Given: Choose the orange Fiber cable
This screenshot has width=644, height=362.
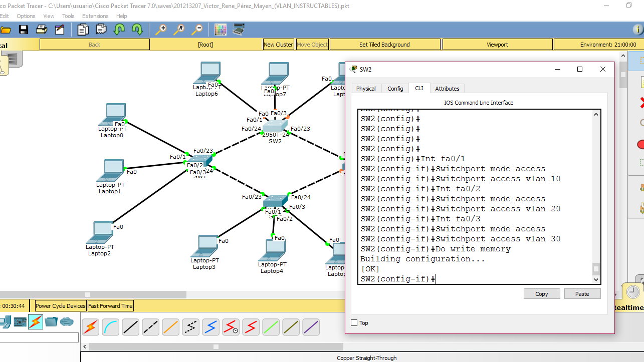Looking at the screenshot, I should click(171, 327).
